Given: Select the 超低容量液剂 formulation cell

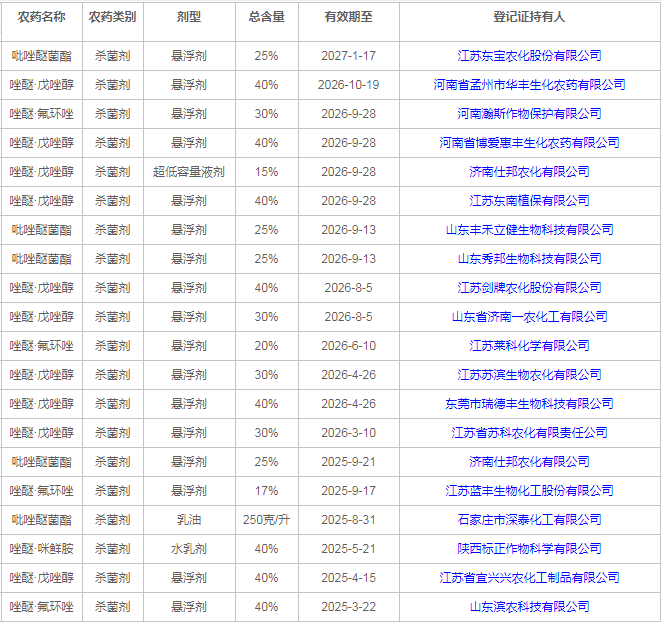Looking at the screenshot, I should (189, 172).
